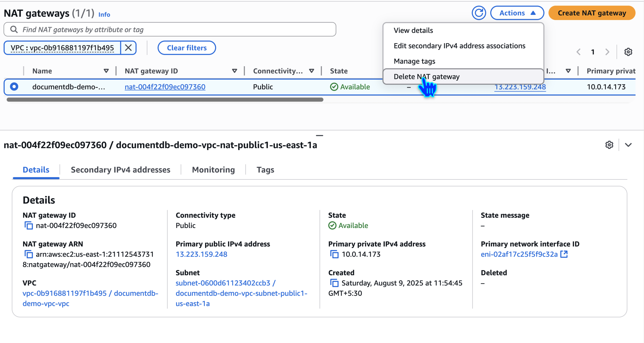
Task: Copy the NAT gateway ID value
Action: (29, 226)
